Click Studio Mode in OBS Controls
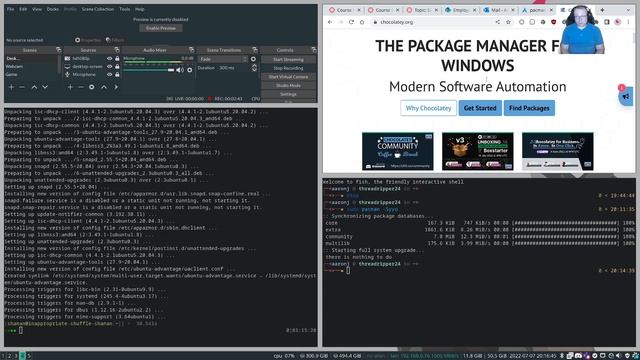Image resolution: width=640 pixels, height=360 pixels. (288, 86)
